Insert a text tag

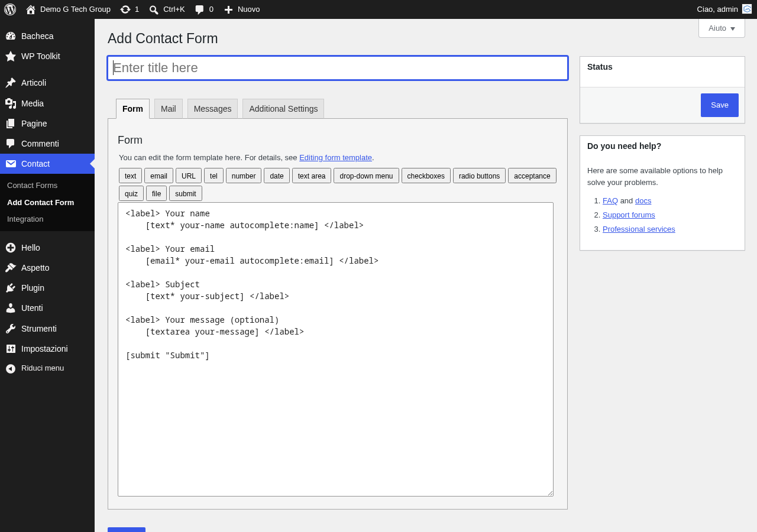[130, 176]
